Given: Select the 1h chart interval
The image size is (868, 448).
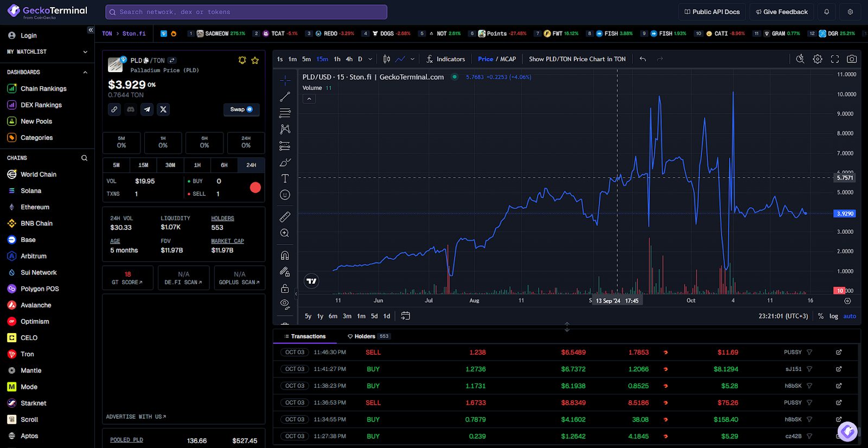Looking at the screenshot, I should [337, 59].
